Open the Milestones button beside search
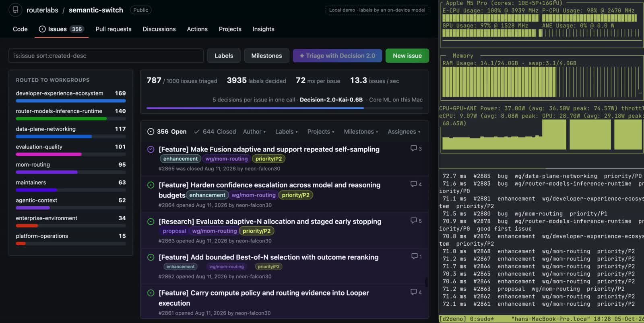This screenshot has width=644, height=323. click(266, 56)
